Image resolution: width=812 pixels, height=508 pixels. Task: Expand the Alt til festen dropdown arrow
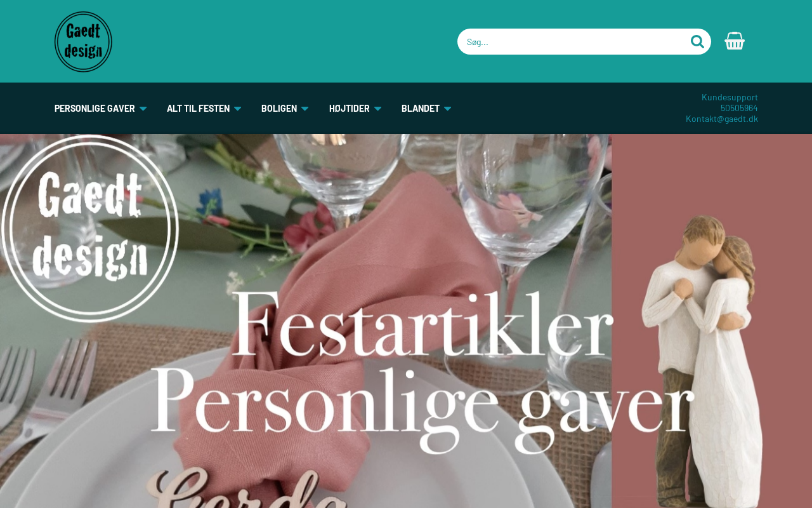[238, 109]
